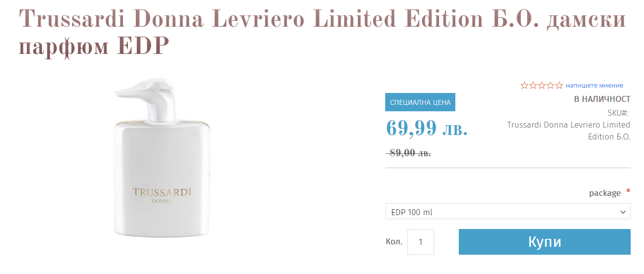Screen dimensions: 644x274
Task: Open the 'напишете мнение' review link
Action: [x=595, y=85]
